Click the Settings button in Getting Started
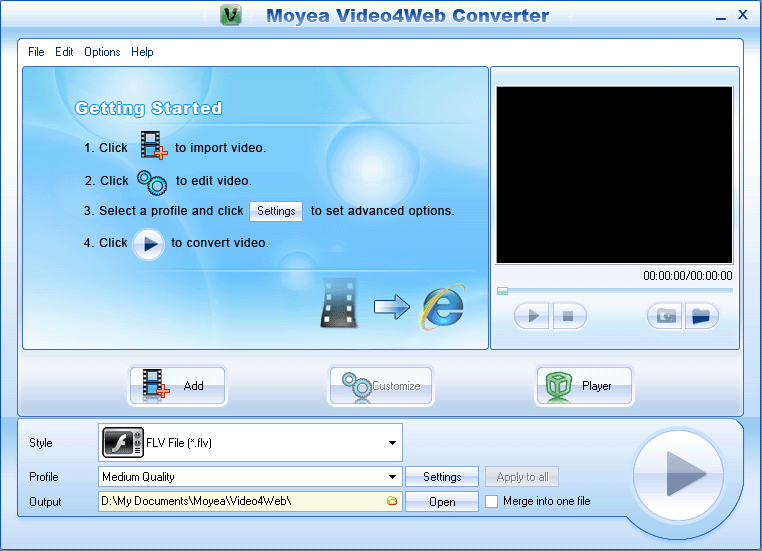 [x=276, y=211]
